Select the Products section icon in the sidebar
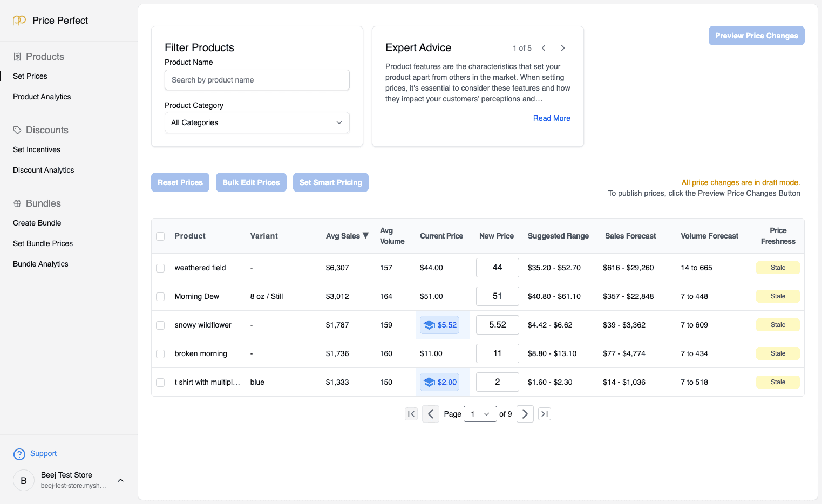 point(16,56)
